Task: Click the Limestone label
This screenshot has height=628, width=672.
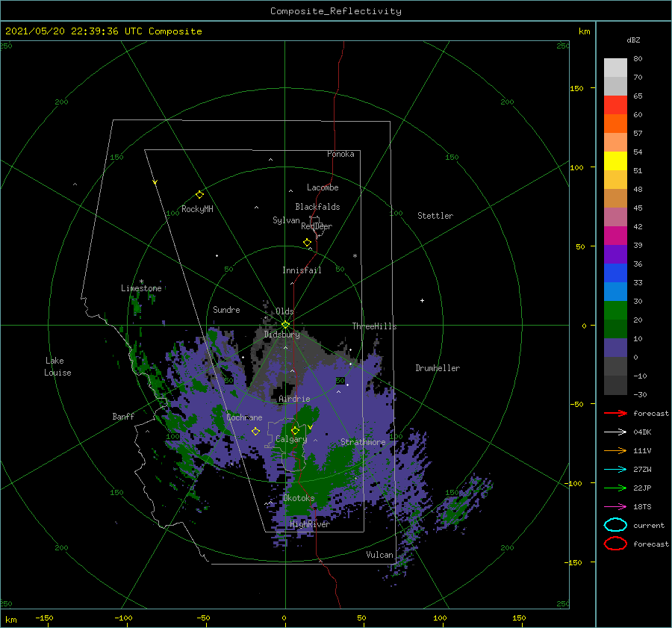Action: pyautogui.click(x=141, y=288)
